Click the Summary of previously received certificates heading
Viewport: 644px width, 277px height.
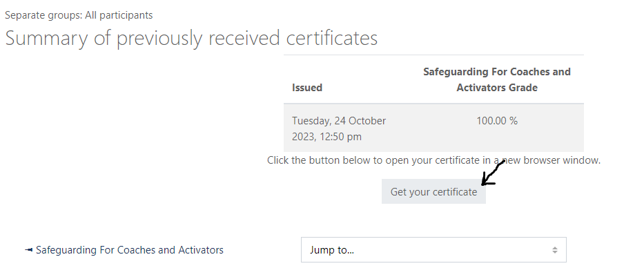click(191, 38)
